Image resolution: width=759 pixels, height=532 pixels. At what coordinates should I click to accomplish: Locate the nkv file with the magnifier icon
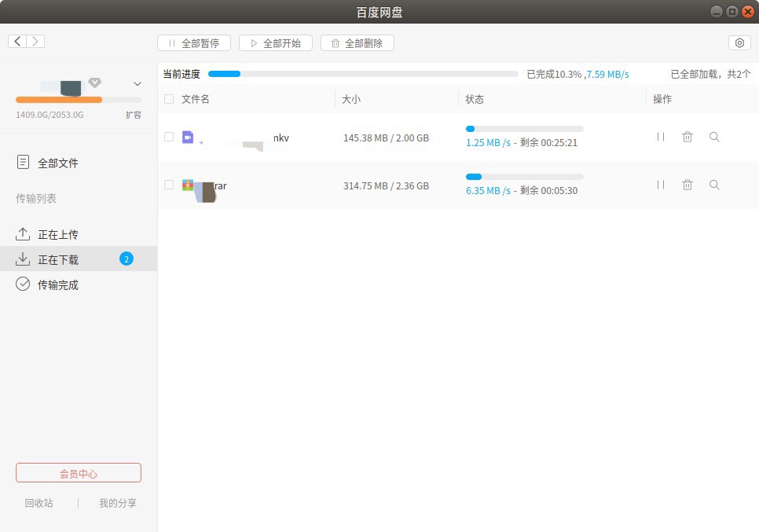click(x=714, y=137)
